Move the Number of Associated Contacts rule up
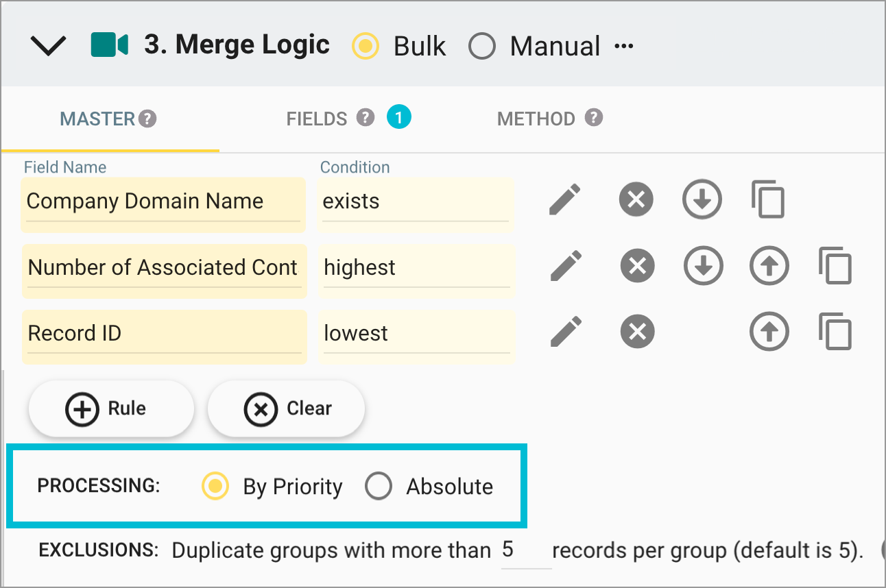 point(769,265)
